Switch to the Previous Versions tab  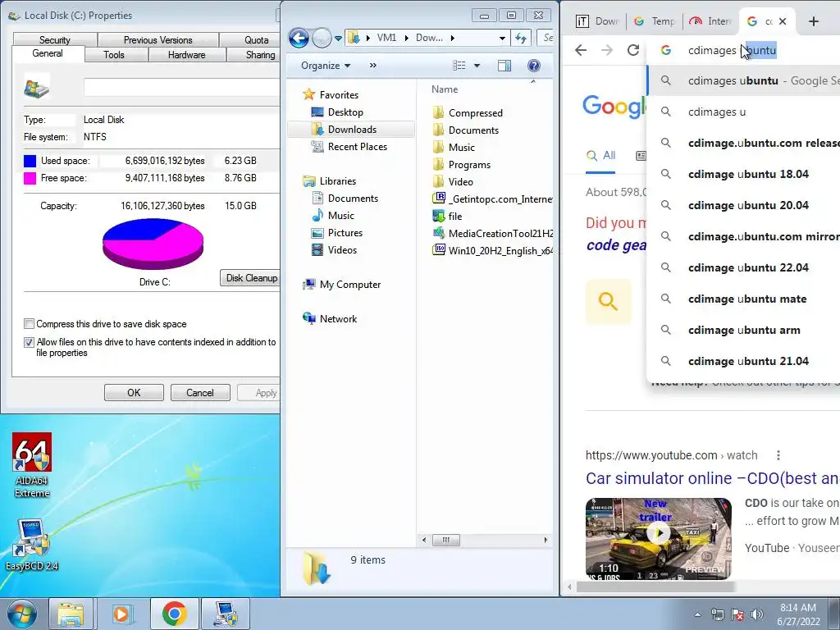(x=158, y=39)
